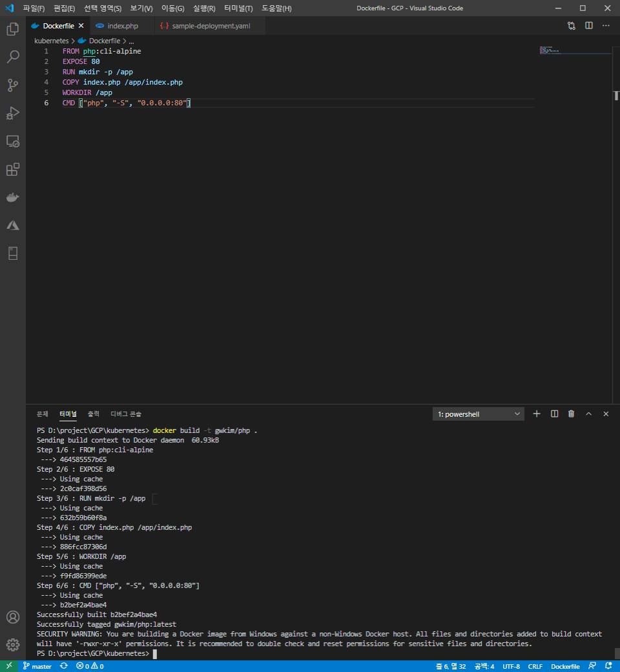Image resolution: width=620 pixels, height=672 pixels.
Task: Open the Run and Debug view
Action: (13, 113)
